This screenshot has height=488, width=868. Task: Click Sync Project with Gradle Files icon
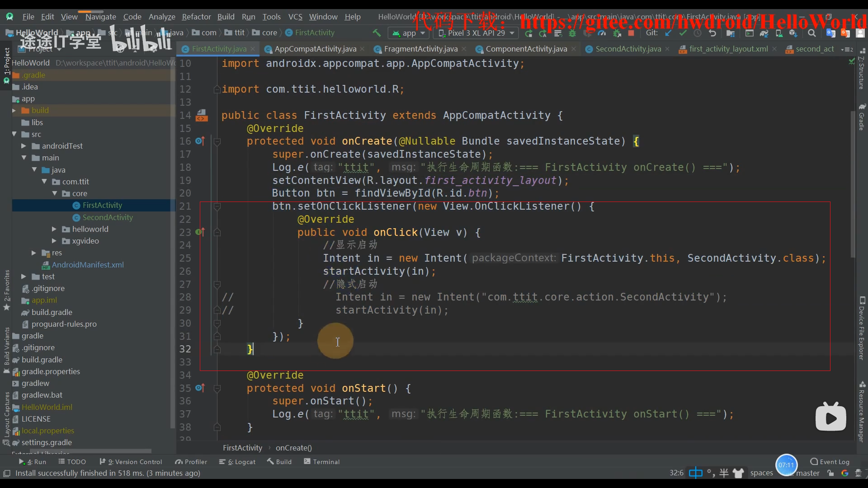pyautogui.click(x=764, y=33)
